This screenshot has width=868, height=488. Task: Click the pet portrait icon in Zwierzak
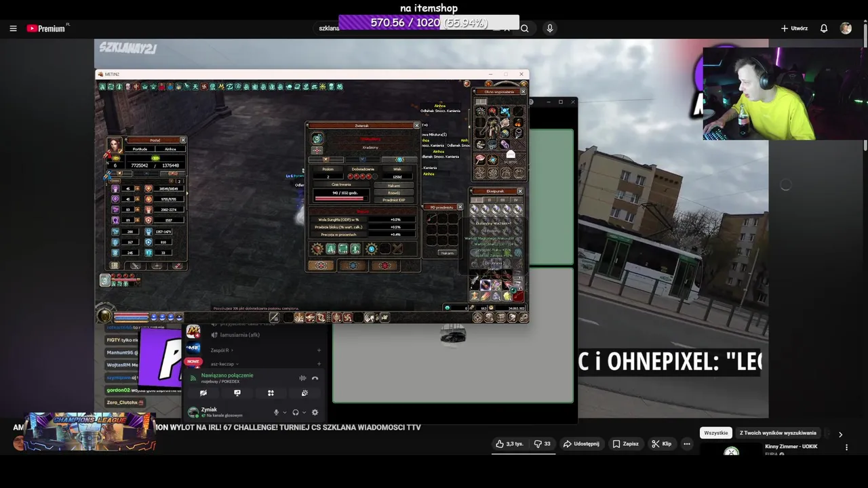click(x=317, y=139)
